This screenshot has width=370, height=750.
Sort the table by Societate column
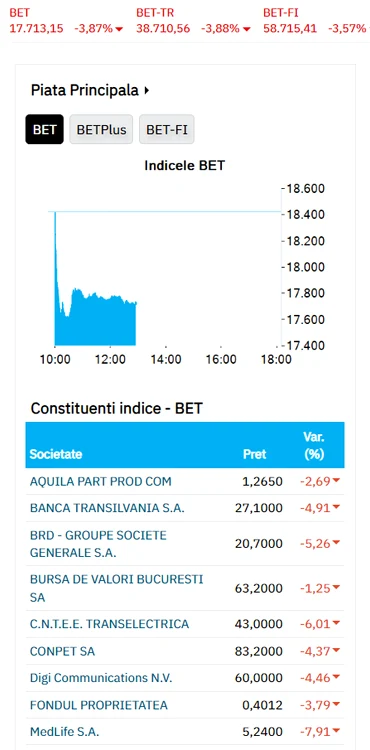click(x=55, y=454)
